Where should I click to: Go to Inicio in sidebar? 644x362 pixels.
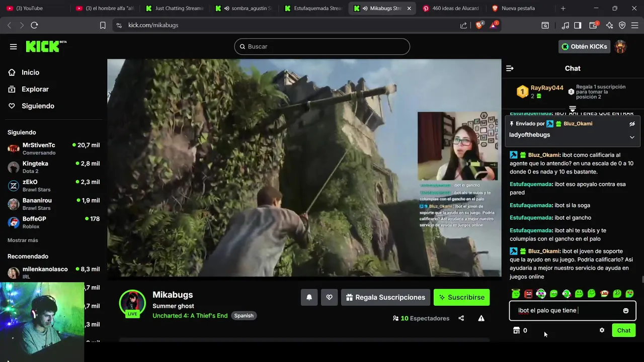pyautogui.click(x=30, y=72)
